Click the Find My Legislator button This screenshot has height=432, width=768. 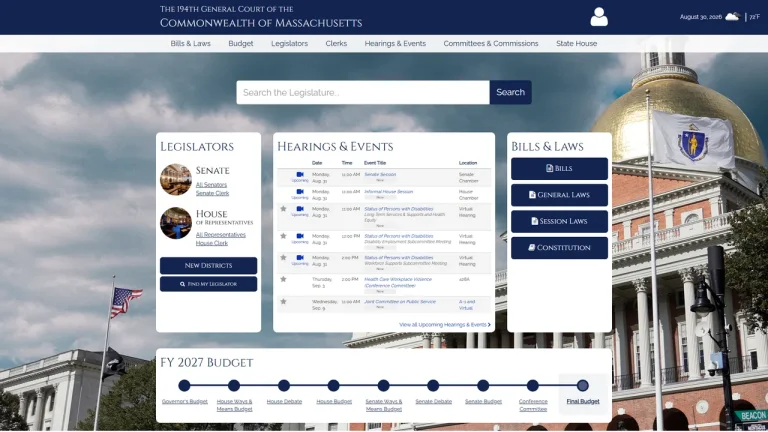pyautogui.click(x=208, y=284)
